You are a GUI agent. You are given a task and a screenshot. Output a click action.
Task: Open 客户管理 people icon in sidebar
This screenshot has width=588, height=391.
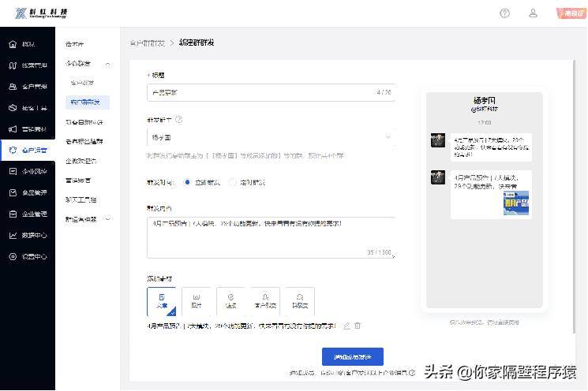(13, 87)
